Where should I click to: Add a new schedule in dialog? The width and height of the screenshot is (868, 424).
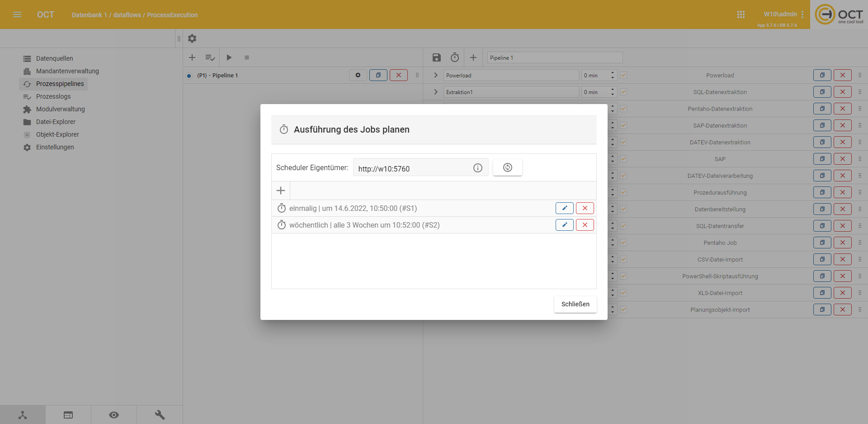coord(281,191)
